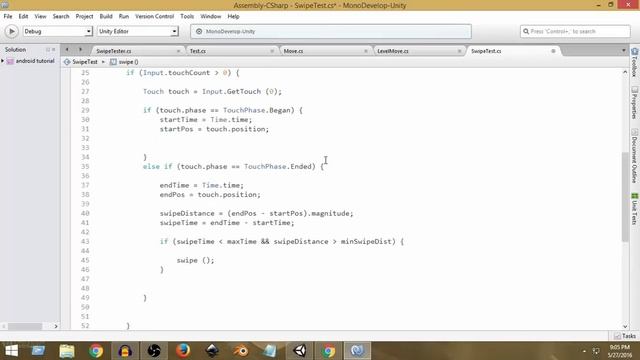Expand the android tutorial solution node

[x=2, y=61]
